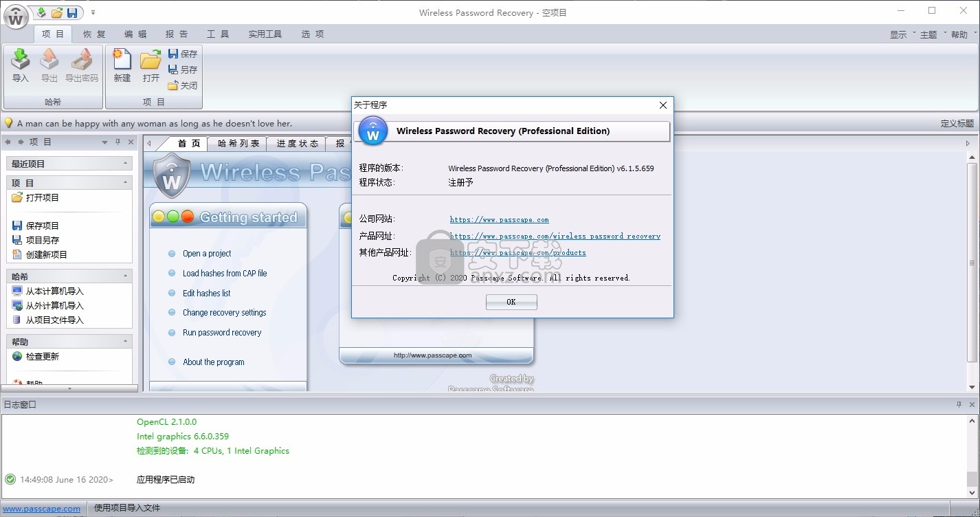The height and width of the screenshot is (517, 980).
Task: Click 打开项目 in the side pane
Action: pos(36,197)
